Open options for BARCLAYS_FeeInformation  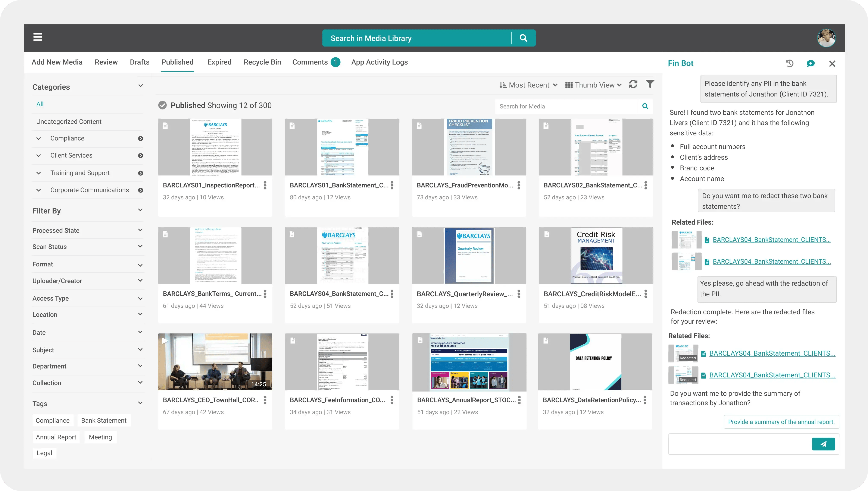tap(392, 400)
